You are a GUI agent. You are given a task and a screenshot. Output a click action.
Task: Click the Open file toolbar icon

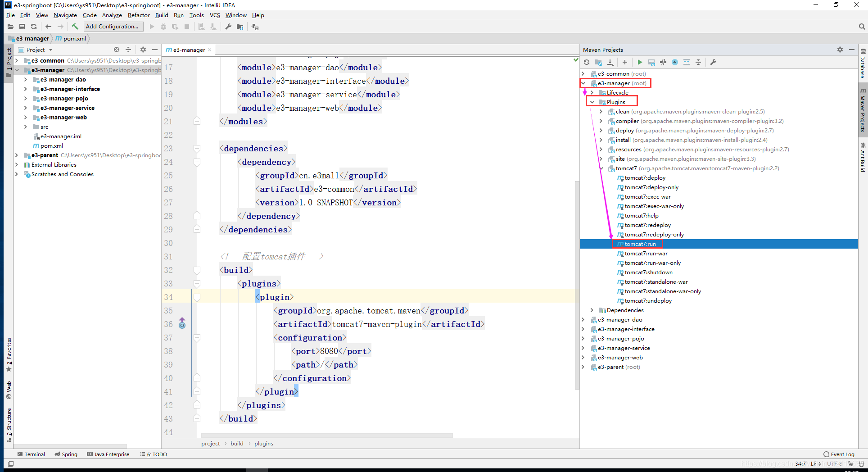[x=10, y=27]
